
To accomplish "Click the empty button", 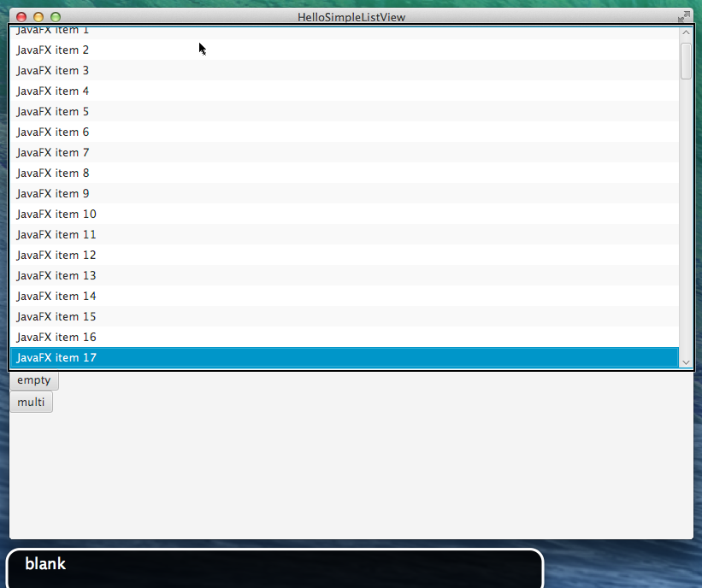I will pyautogui.click(x=34, y=380).
